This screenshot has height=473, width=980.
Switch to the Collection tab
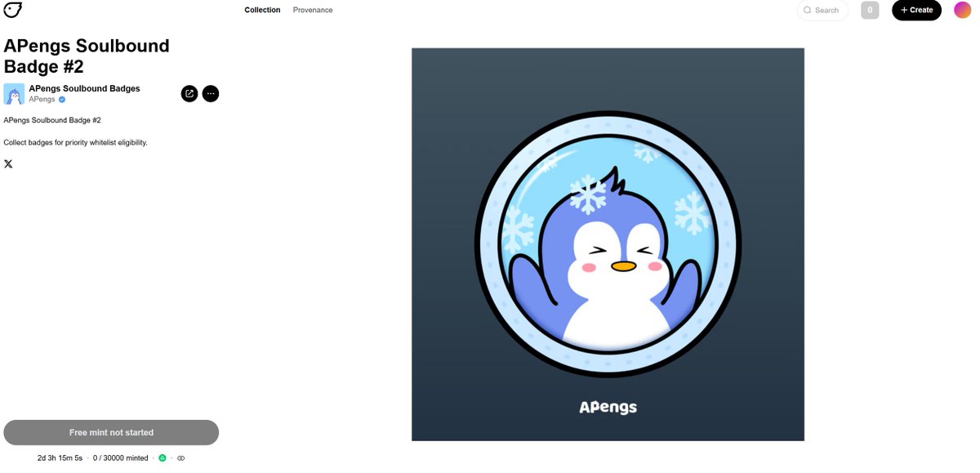(262, 10)
